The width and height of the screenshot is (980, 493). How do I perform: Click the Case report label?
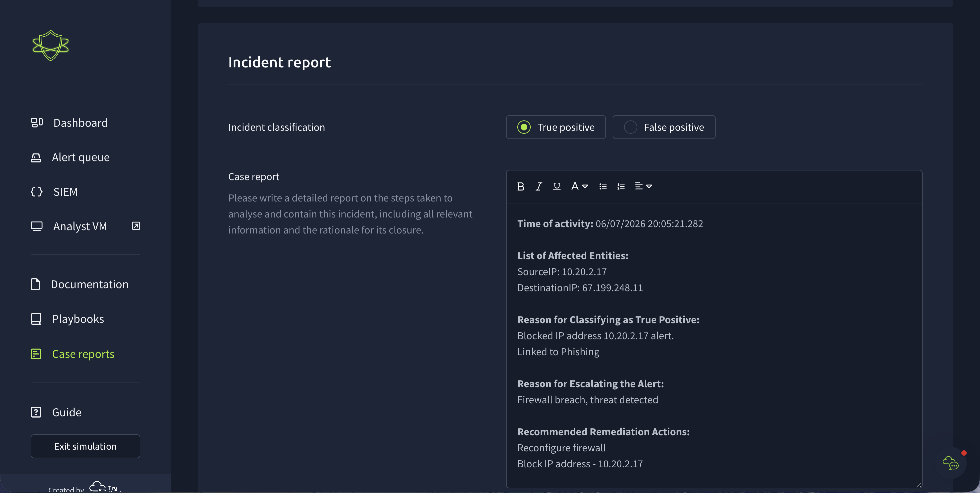click(254, 177)
